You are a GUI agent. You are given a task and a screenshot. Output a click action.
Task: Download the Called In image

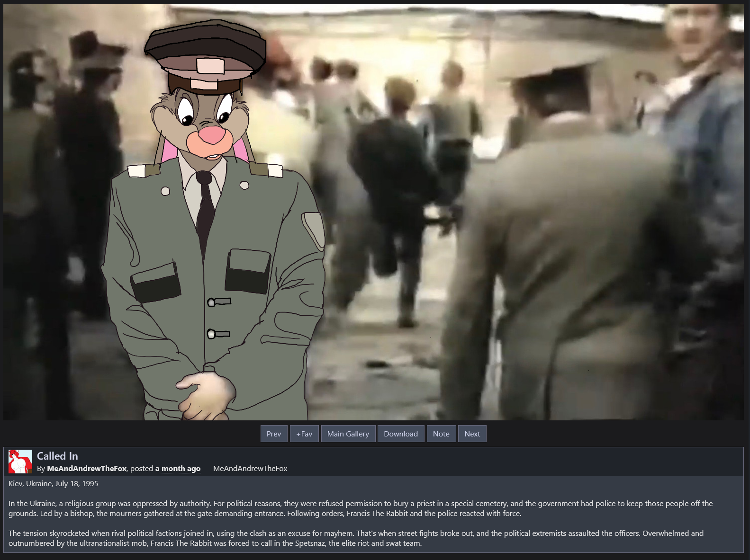pos(401,434)
